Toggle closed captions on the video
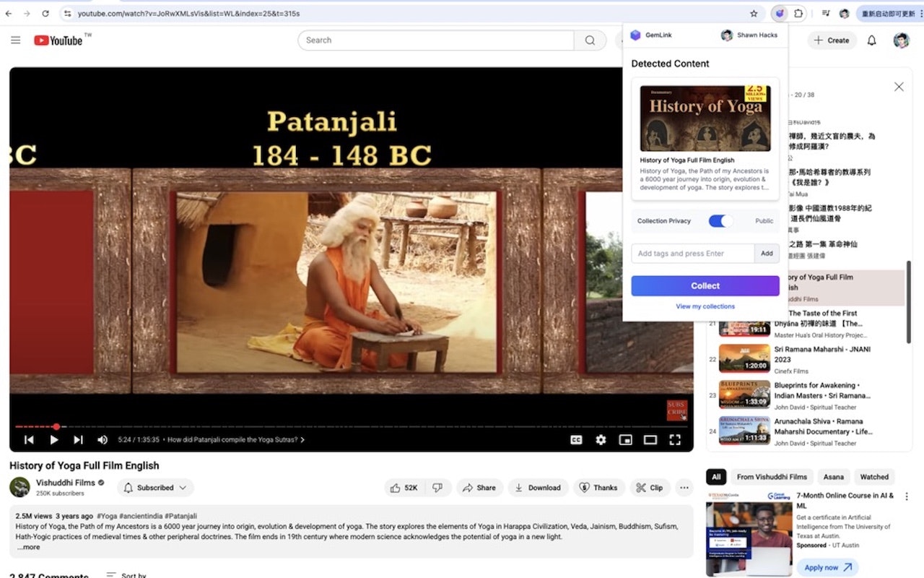This screenshot has height=578, width=924. pyautogui.click(x=576, y=439)
